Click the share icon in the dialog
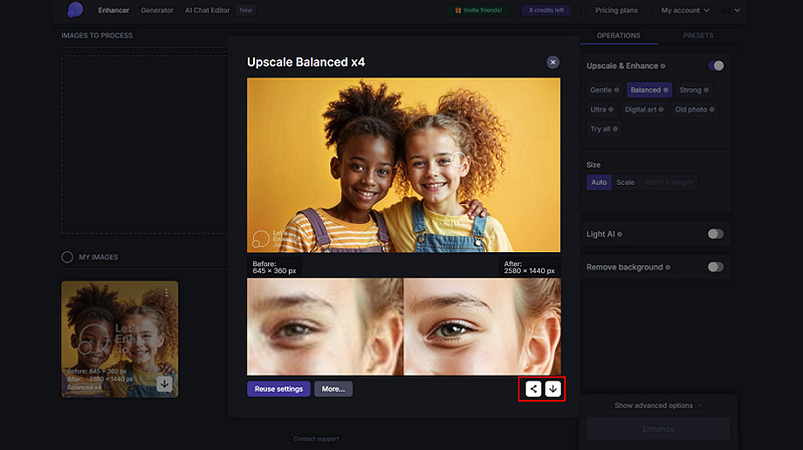 [x=533, y=389]
